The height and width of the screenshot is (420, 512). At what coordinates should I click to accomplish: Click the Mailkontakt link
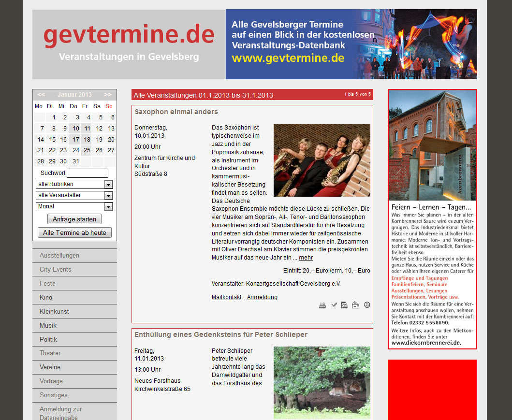pyautogui.click(x=226, y=297)
